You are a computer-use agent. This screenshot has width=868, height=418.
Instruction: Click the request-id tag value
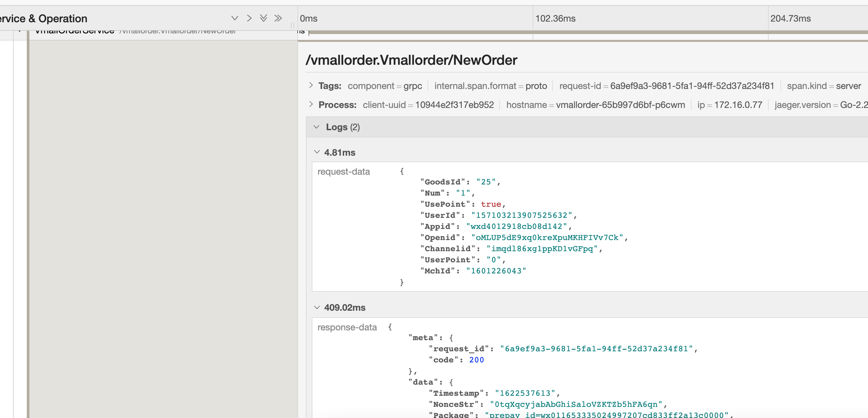click(692, 86)
